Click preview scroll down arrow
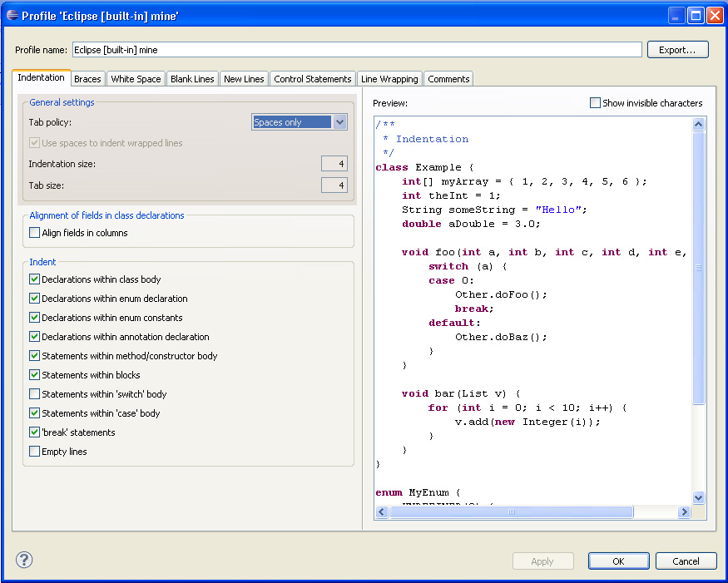Viewport: 728px width, 583px height. point(698,497)
